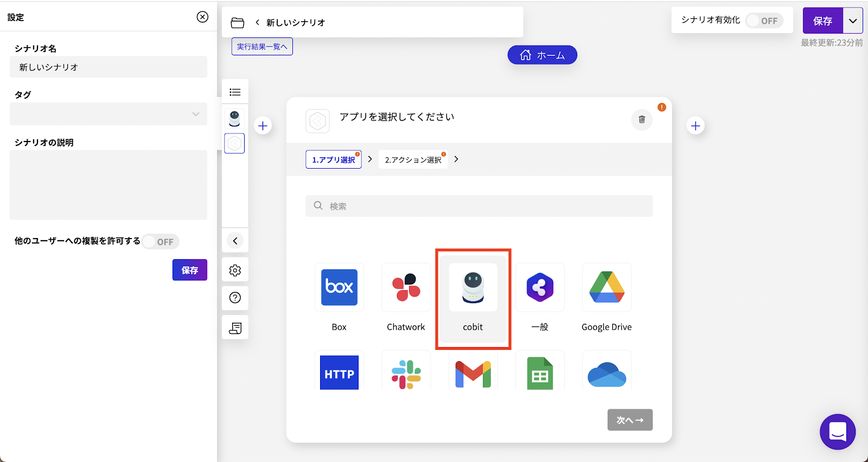The width and height of the screenshot is (868, 462).
Task: Click the top-right 保存 button
Action: (823, 21)
